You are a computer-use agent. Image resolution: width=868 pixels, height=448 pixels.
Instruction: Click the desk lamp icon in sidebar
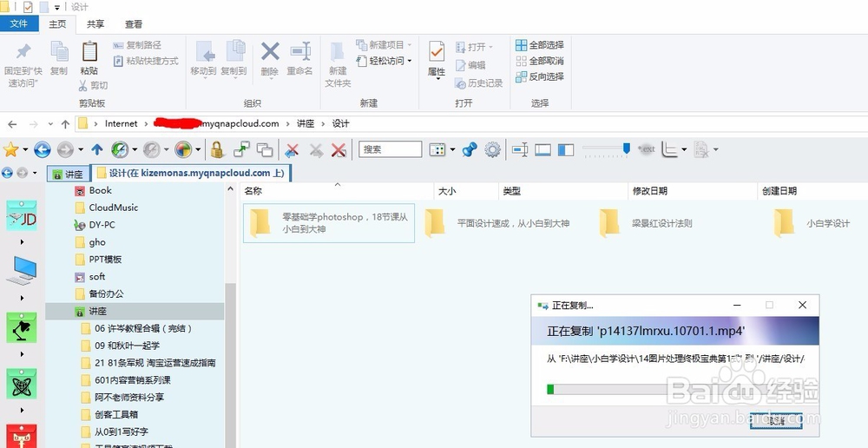click(21, 328)
